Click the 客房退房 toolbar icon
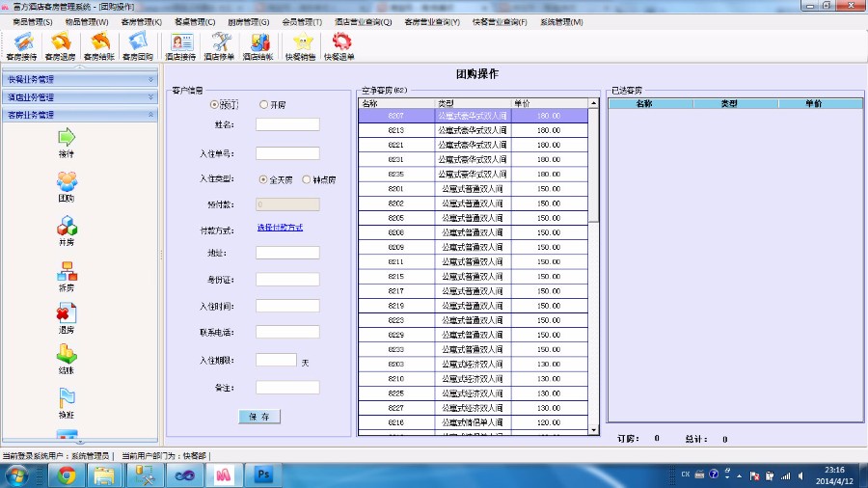 pos(61,46)
